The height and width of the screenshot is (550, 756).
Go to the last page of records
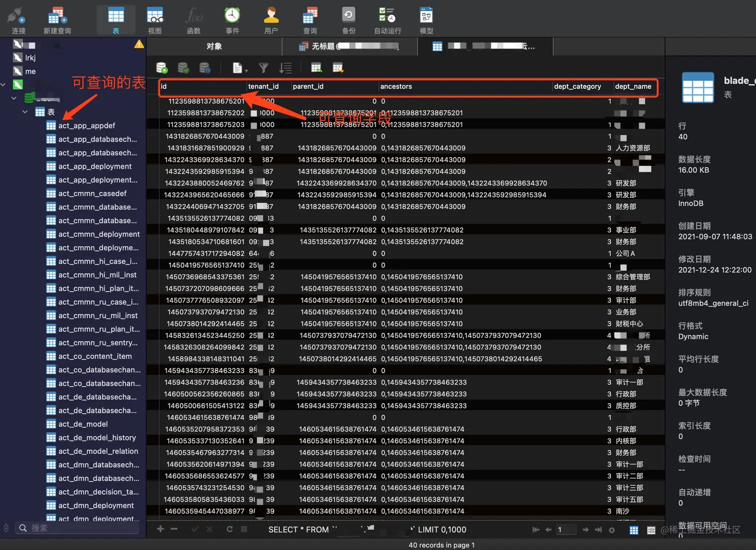598,529
